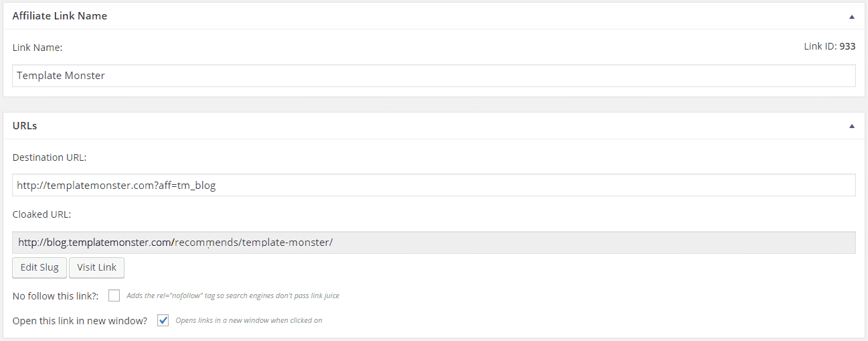Focus the Destination URL input field
This screenshot has height=341, width=868.
[x=434, y=186]
